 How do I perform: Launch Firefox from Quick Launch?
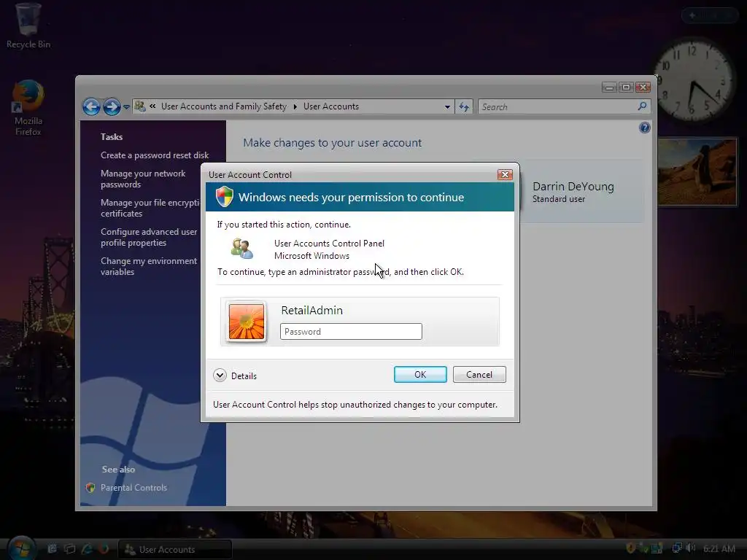pos(104,549)
